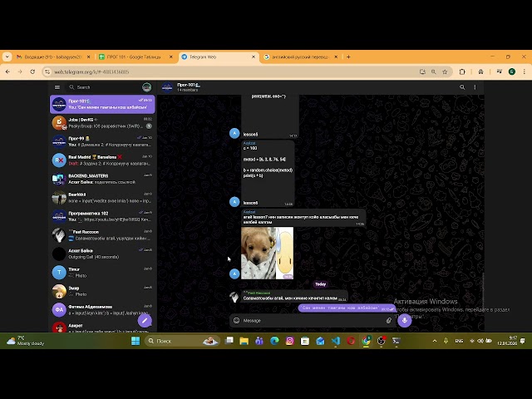The height and width of the screenshot is (399, 532).
Task: Click the pencil new message button
Action: tap(145, 320)
